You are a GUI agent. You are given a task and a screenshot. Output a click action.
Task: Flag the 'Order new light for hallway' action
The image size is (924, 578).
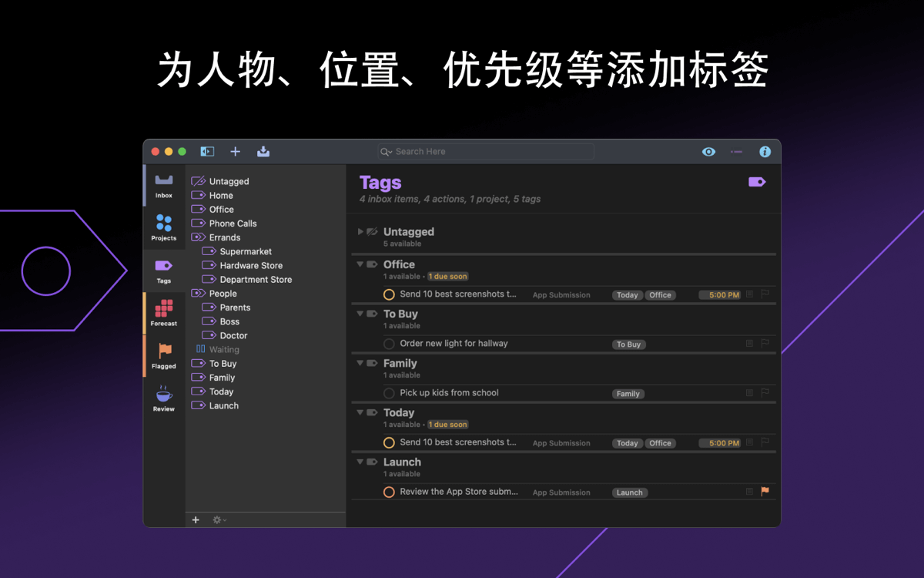765,343
